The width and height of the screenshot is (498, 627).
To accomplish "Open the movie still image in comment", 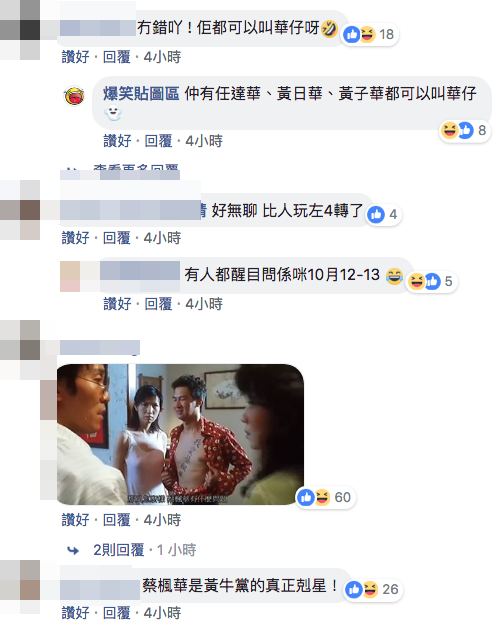I will click(x=180, y=434).
